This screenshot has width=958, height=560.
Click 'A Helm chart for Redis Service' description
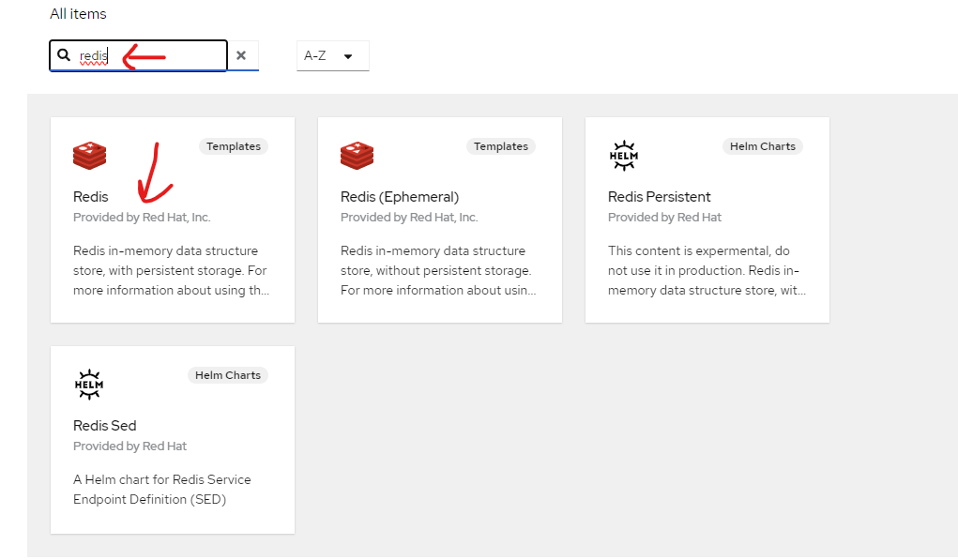click(x=162, y=490)
